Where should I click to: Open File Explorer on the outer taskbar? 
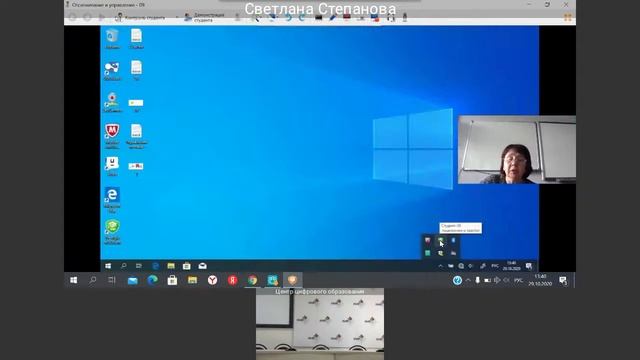[x=192, y=280]
